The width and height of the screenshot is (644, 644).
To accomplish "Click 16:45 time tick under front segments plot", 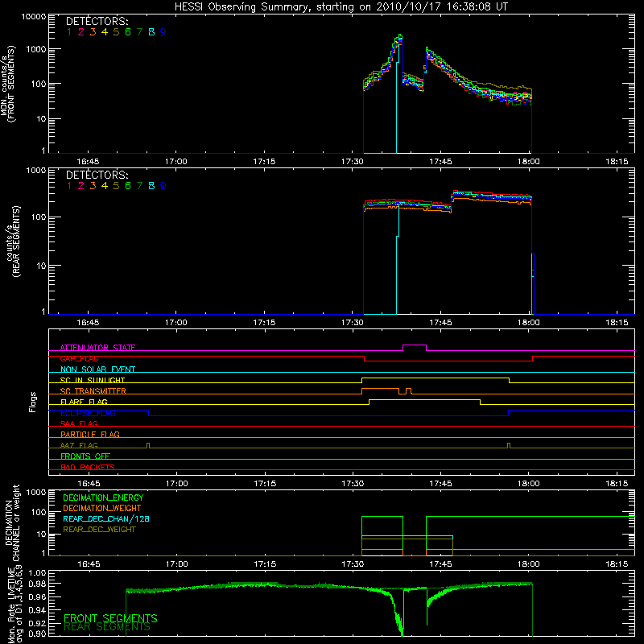I will (88, 162).
